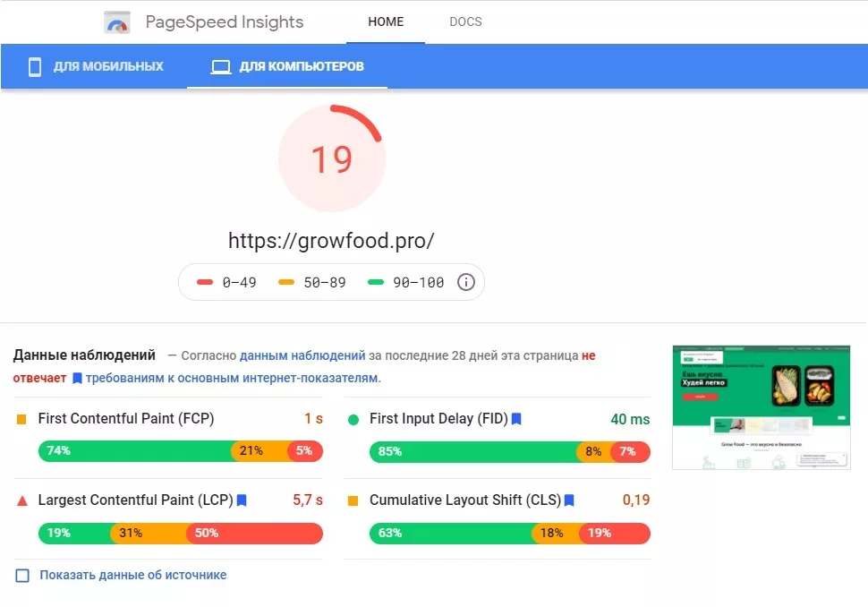Open the growfood.pro page screenshot thumbnail
Viewport: 868px width, 607px height.
coord(762,407)
